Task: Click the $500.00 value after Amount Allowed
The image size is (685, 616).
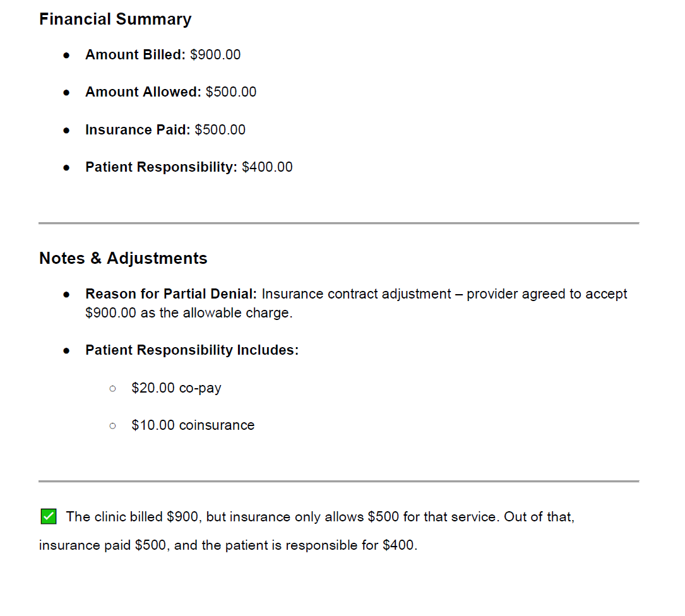Action: [231, 92]
